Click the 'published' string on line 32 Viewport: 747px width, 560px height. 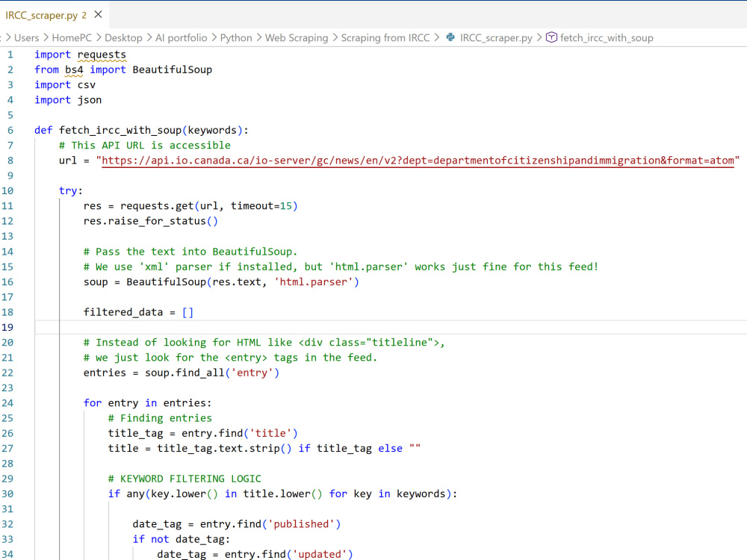[302, 524]
